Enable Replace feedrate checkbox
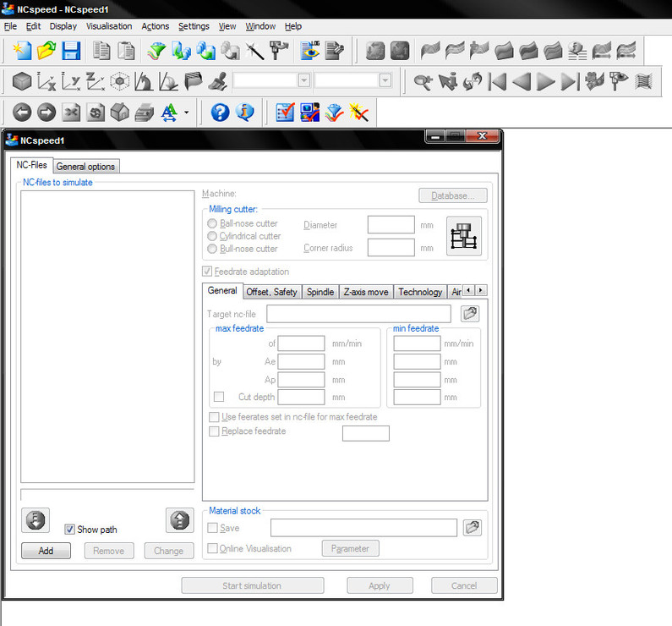The height and width of the screenshot is (626, 672). (213, 431)
